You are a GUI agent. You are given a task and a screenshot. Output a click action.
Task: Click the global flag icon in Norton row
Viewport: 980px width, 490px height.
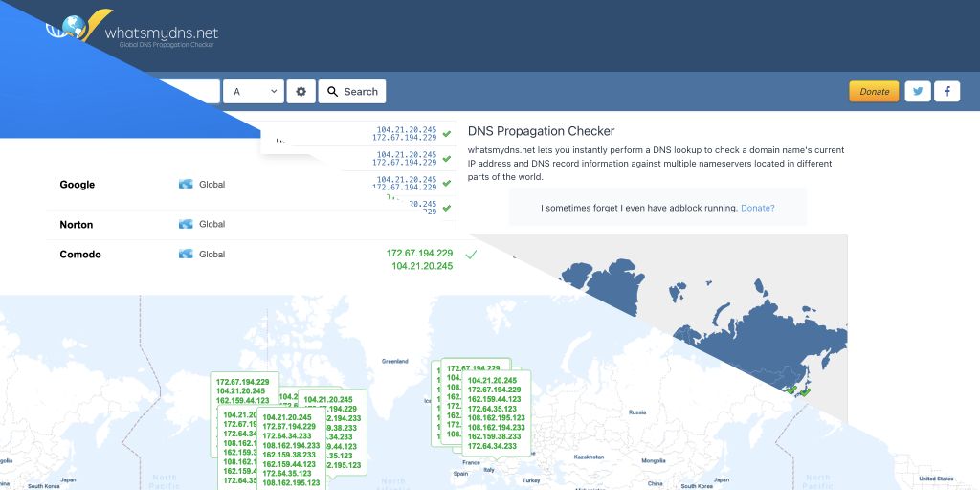[186, 224]
